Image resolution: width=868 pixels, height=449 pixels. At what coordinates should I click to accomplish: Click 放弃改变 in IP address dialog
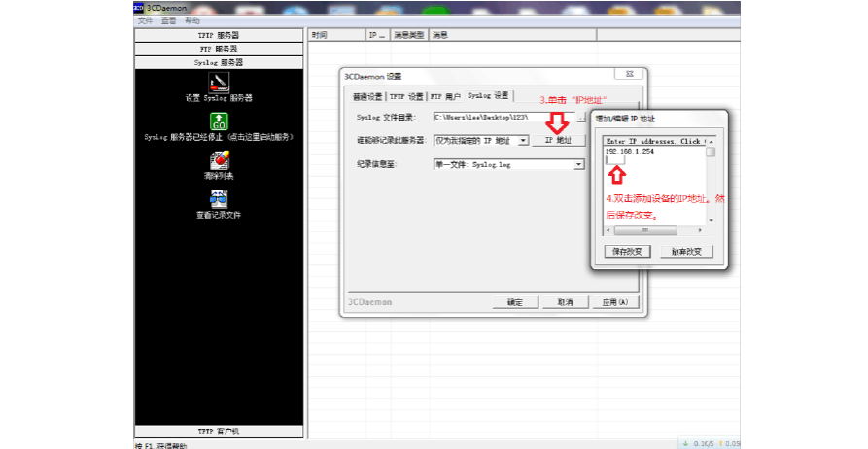pyautogui.click(x=686, y=252)
